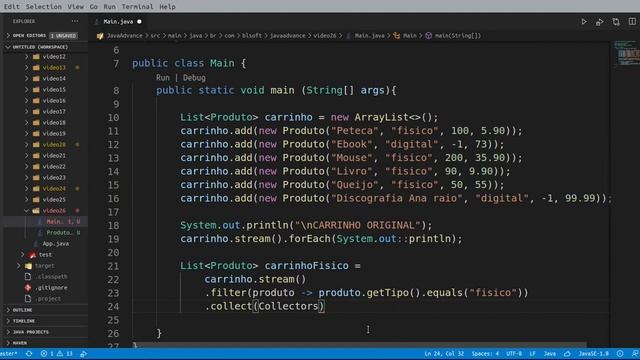Open source control changes icon in editor toolbar
The image size is (640, 360).
[616, 22]
